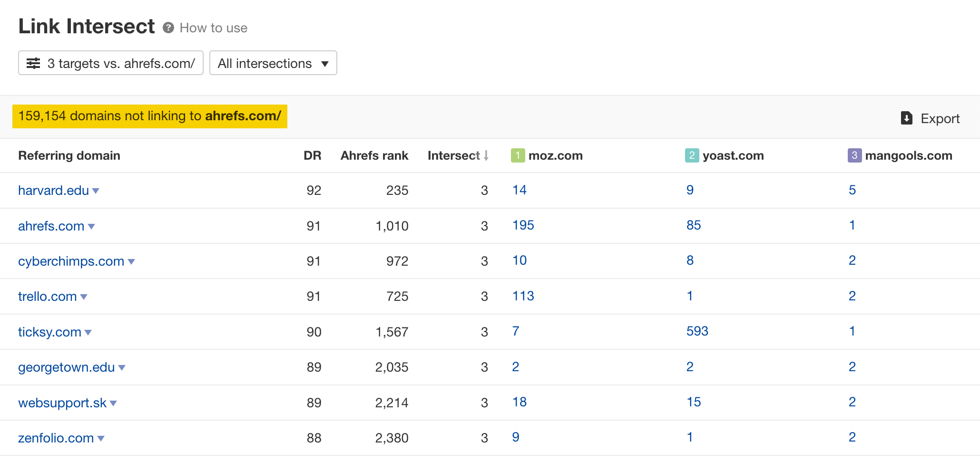This screenshot has height=461, width=980.
Task: Click the help question mark icon
Action: pyautogui.click(x=168, y=28)
